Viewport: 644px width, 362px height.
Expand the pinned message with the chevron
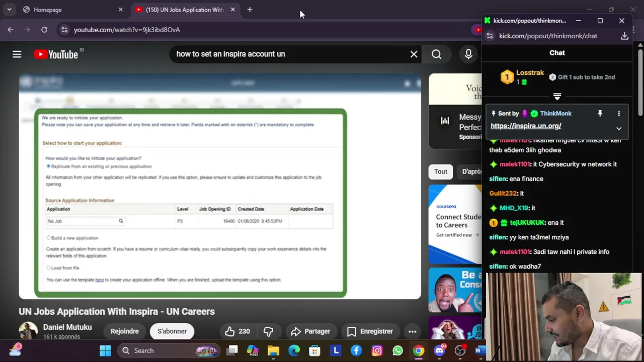pyautogui.click(x=619, y=129)
